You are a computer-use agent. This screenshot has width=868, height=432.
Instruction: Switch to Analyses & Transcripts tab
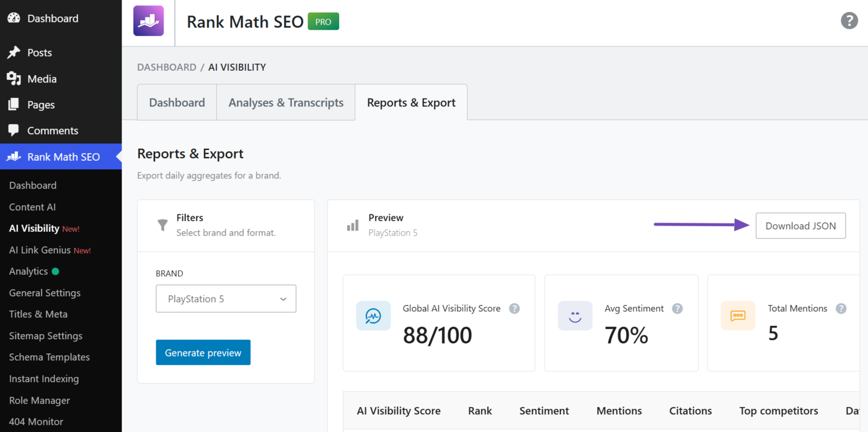pyautogui.click(x=286, y=102)
